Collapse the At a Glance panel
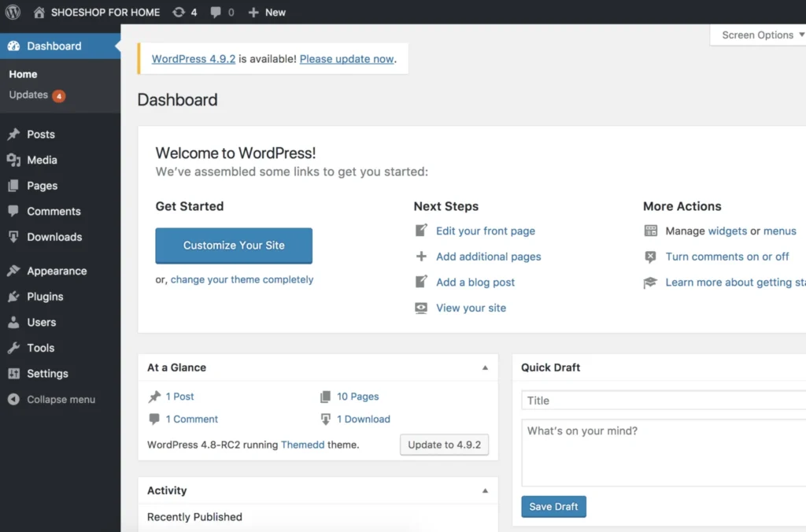The width and height of the screenshot is (806, 532). click(x=485, y=368)
